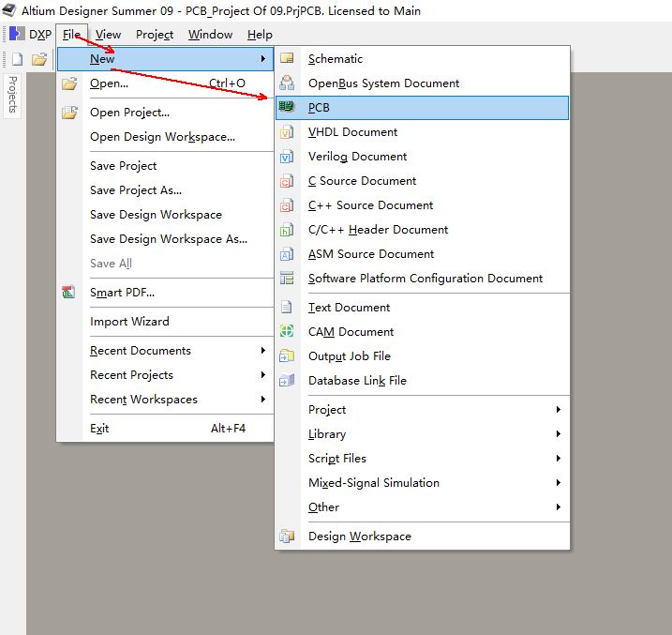Create a new CAM Document
This screenshot has height=635, width=672.
[422, 332]
